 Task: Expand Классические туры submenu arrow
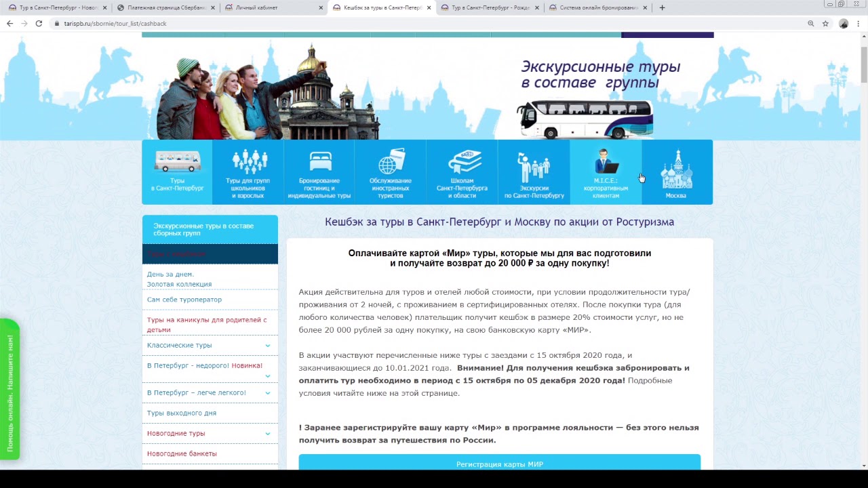pyautogui.click(x=267, y=345)
